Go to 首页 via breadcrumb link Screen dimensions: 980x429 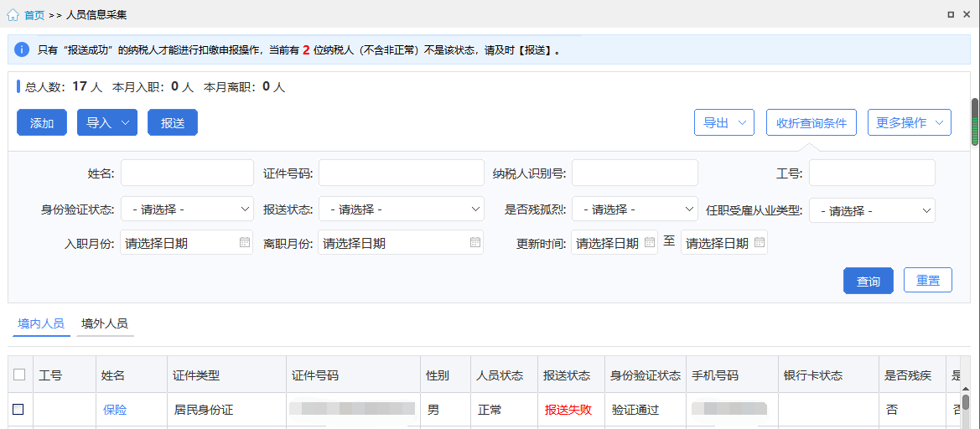pos(34,15)
